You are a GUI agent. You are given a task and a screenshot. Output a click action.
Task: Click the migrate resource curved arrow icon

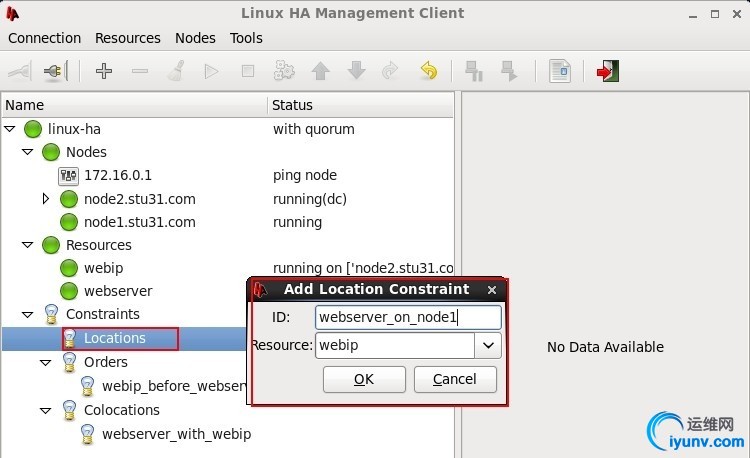(390, 71)
